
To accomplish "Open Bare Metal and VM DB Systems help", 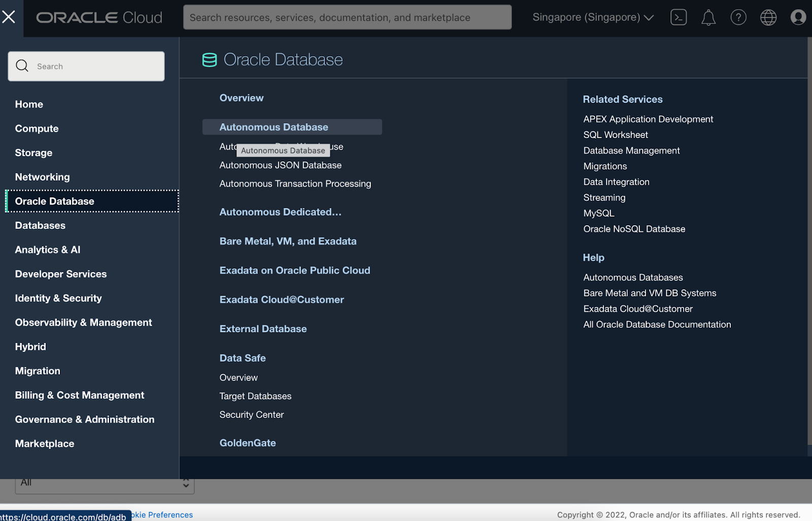I will (650, 293).
